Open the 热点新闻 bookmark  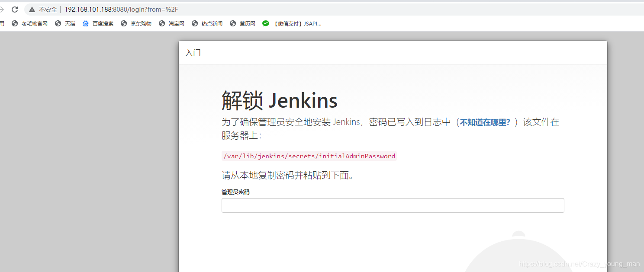[207, 24]
